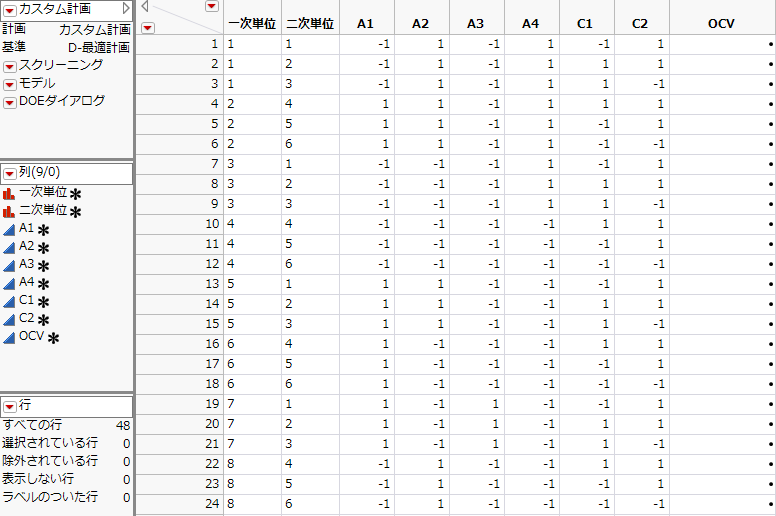This screenshot has width=776, height=516.
Task: Click the asterisk property icon next to C1
Action: point(44,302)
